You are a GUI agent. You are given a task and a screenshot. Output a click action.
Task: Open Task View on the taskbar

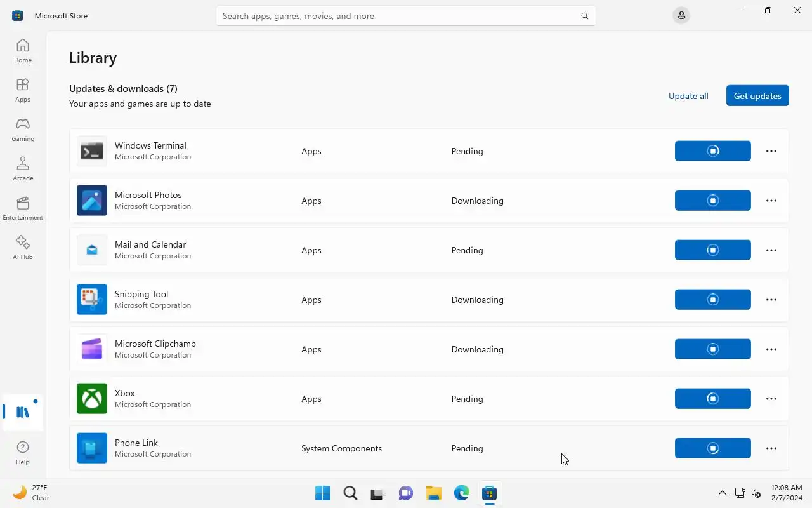pos(378,493)
